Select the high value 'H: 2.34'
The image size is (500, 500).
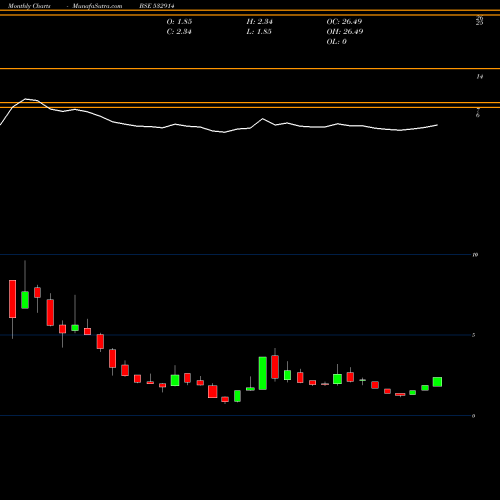[259, 22]
